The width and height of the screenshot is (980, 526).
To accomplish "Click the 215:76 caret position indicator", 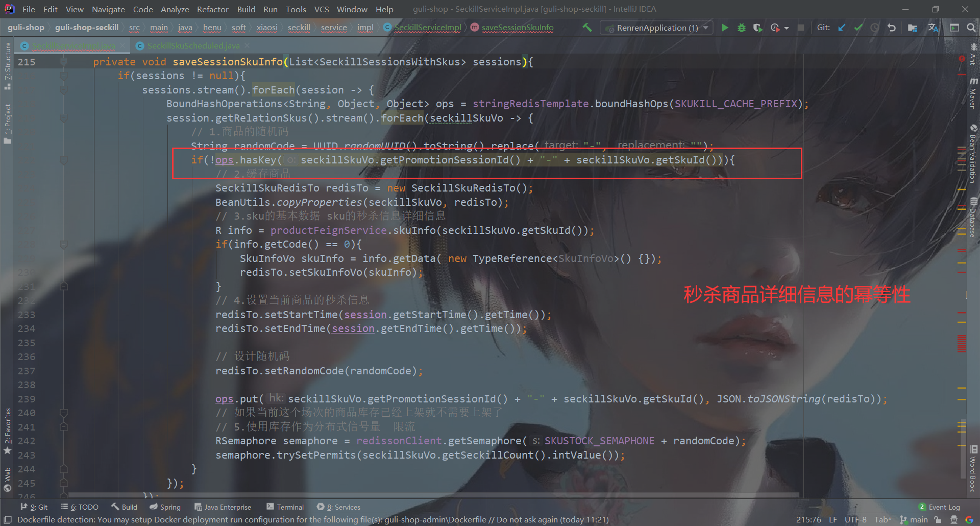I will [x=809, y=520].
